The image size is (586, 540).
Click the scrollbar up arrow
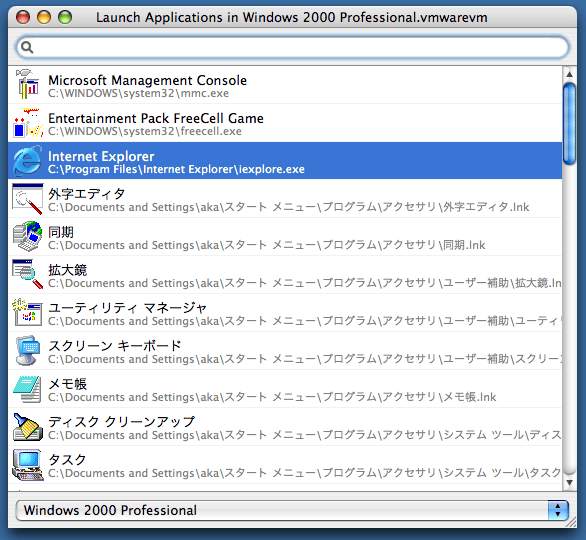pyautogui.click(x=569, y=74)
